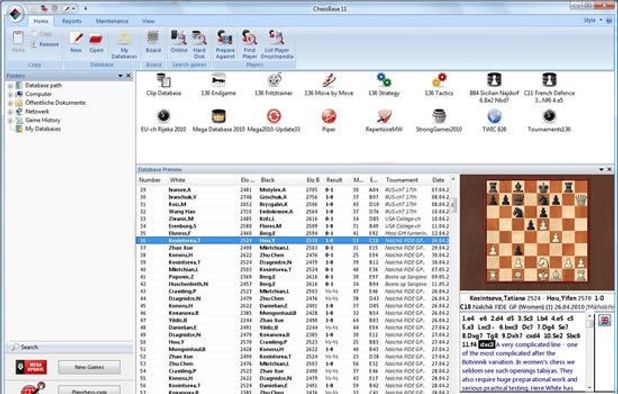The height and width of the screenshot is (394, 618).
Task: Open quick access toolbar customize arrow
Action: 86,8
